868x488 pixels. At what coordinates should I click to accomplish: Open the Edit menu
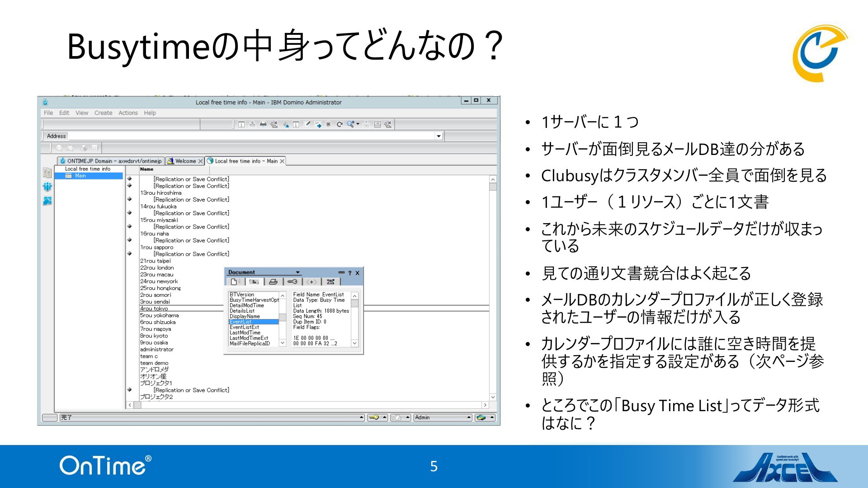coord(64,113)
